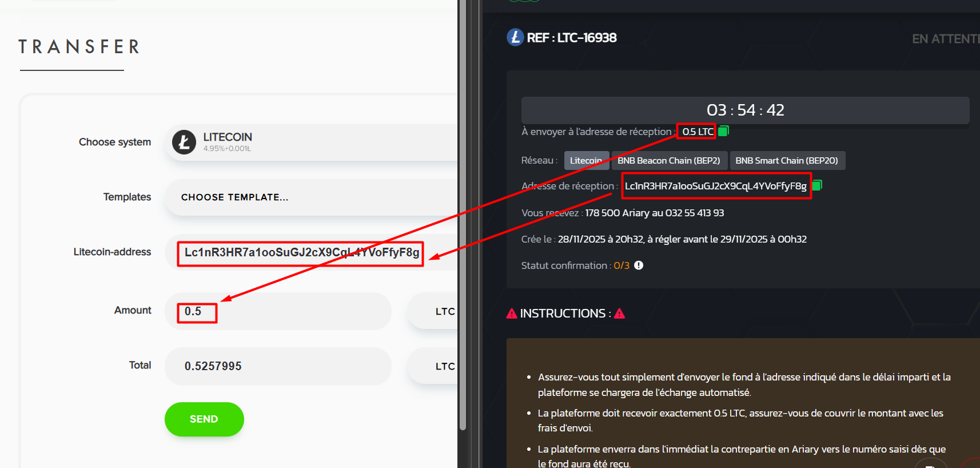Click the Total field showing 0.5257995

(278, 366)
